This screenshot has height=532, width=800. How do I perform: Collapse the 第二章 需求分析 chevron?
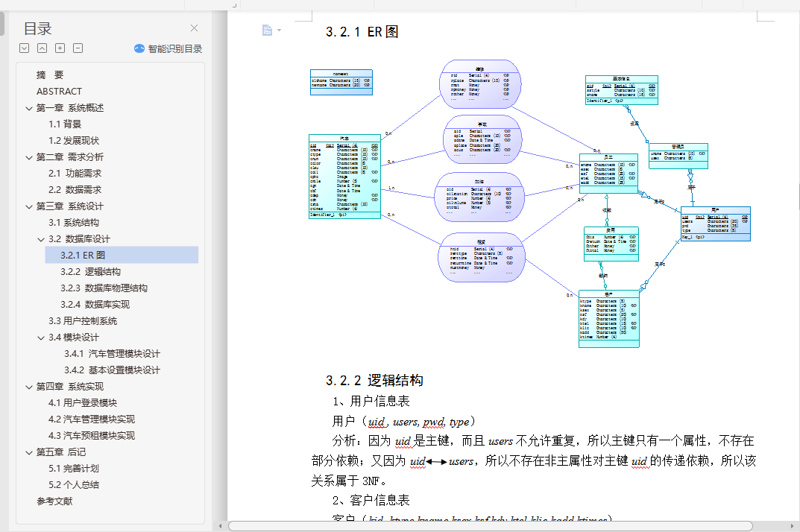pyautogui.click(x=29, y=157)
